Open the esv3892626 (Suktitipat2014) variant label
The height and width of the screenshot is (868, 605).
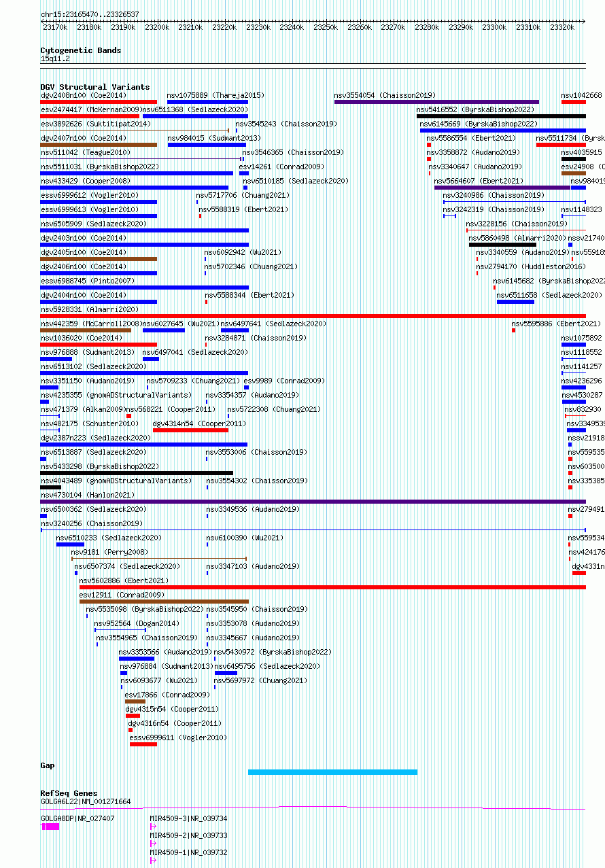click(x=96, y=124)
